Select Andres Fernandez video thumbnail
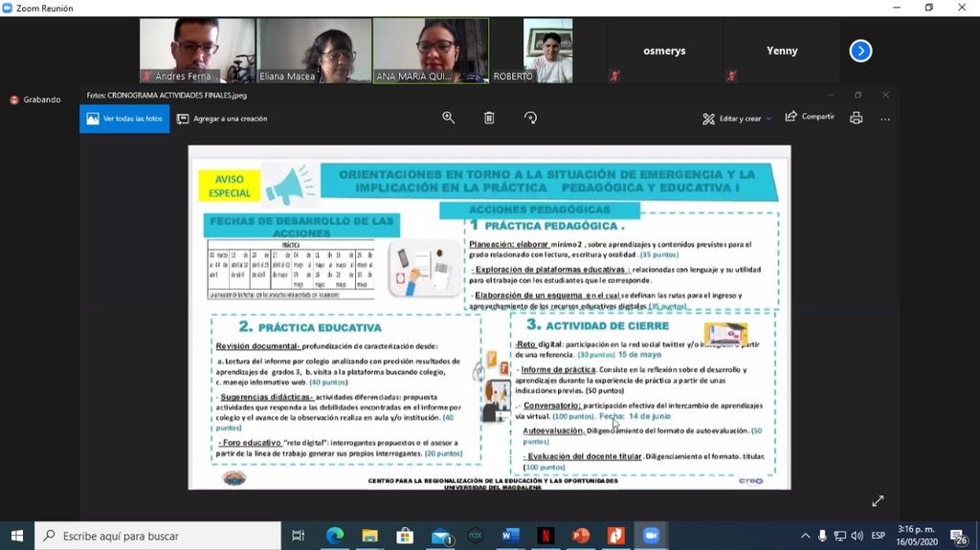This screenshot has width=980, height=550. coord(197,51)
